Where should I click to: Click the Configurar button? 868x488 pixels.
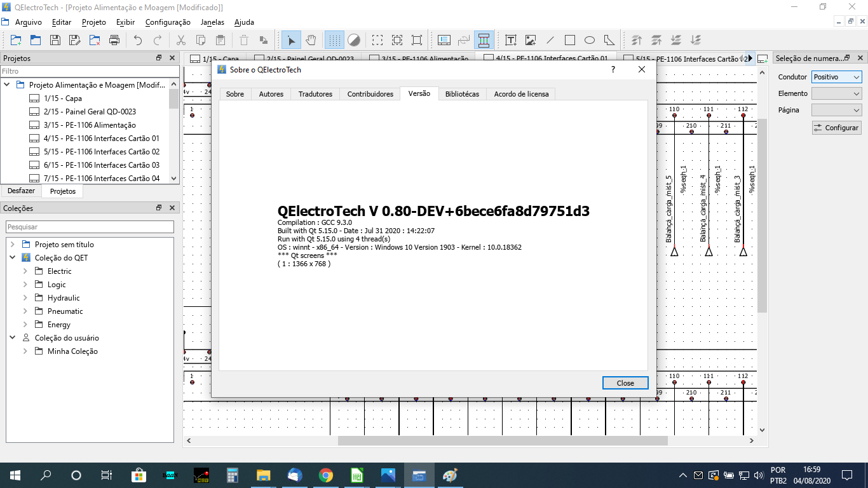click(x=836, y=128)
